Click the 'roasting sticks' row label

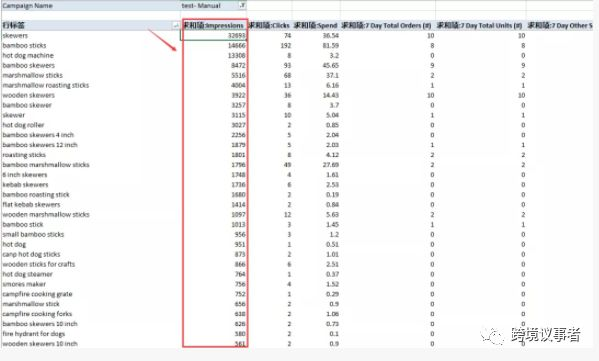(x=24, y=155)
